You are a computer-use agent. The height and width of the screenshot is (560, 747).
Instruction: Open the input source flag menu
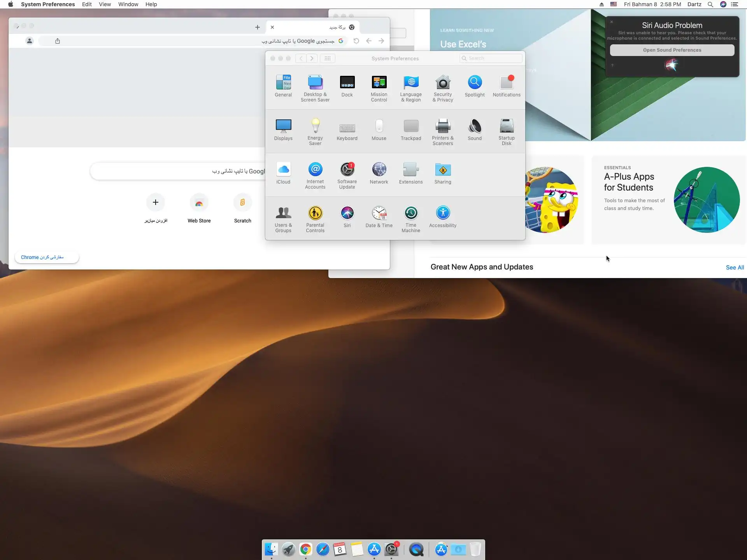[x=614, y=4]
